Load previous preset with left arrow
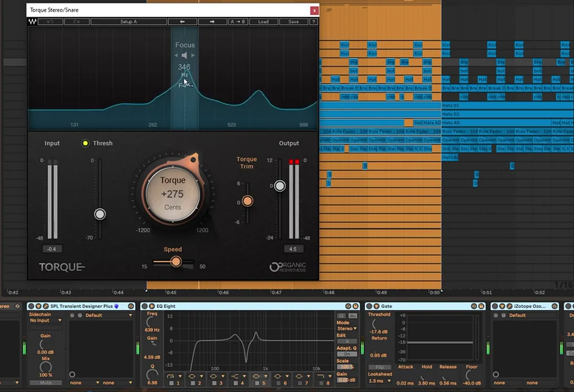574x392 pixels. coord(183,22)
